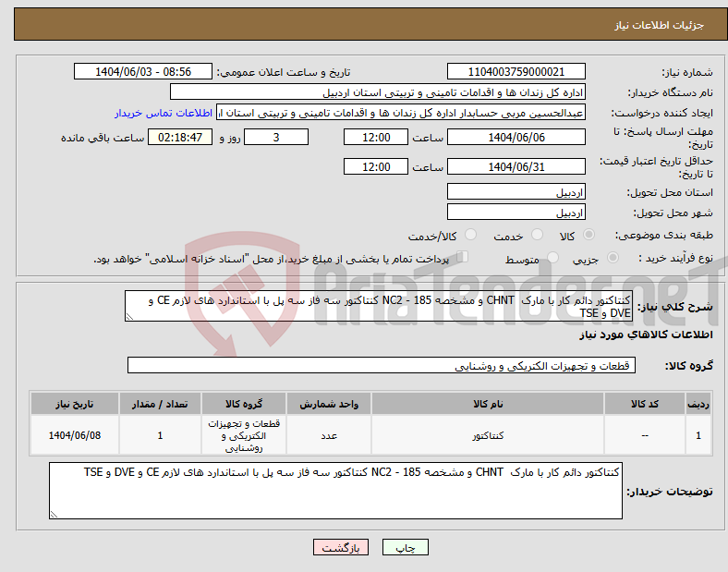This screenshot has height=572, width=728.
Task: Click the شرح کلی نیاز text area
Action: coord(379,306)
